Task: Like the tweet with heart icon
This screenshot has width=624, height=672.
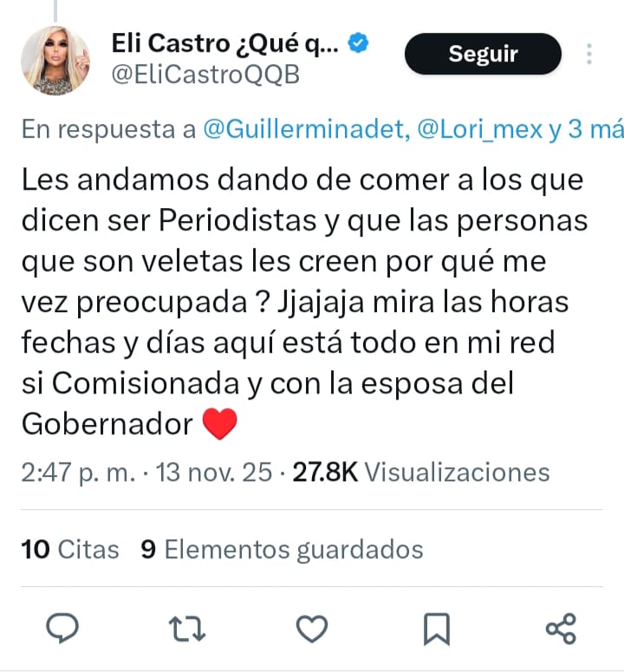Action: coord(312,629)
